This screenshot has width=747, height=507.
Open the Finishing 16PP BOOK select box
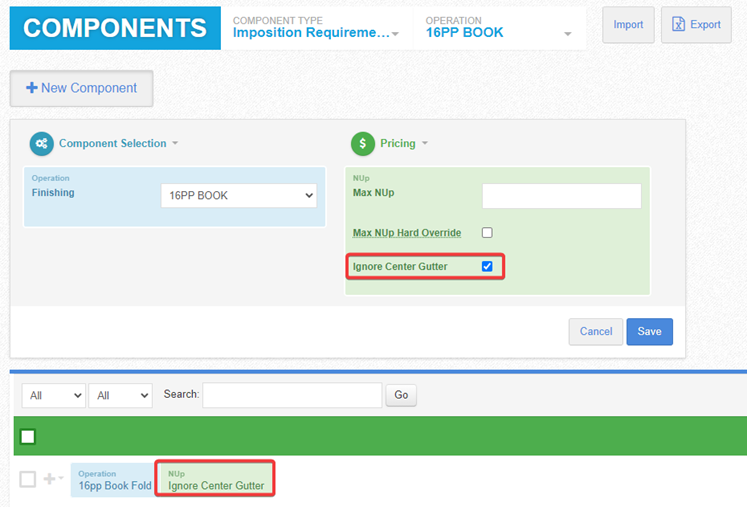tap(239, 195)
